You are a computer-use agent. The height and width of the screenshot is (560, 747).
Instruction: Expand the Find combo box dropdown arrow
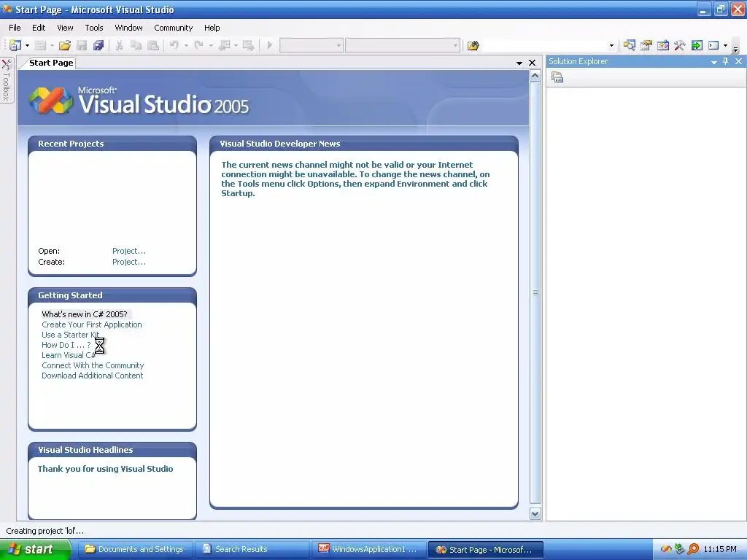click(x=611, y=45)
